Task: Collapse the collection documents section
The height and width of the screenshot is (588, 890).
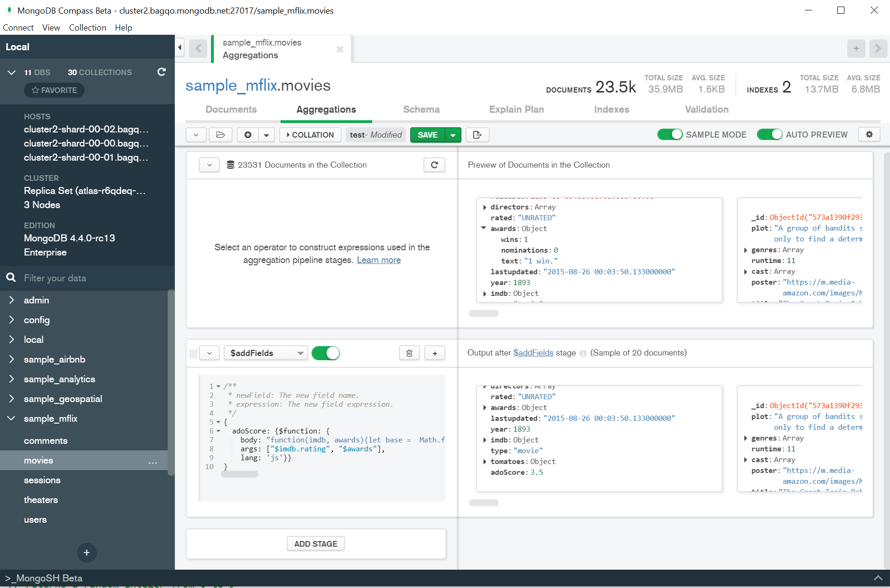Action: pyautogui.click(x=209, y=165)
